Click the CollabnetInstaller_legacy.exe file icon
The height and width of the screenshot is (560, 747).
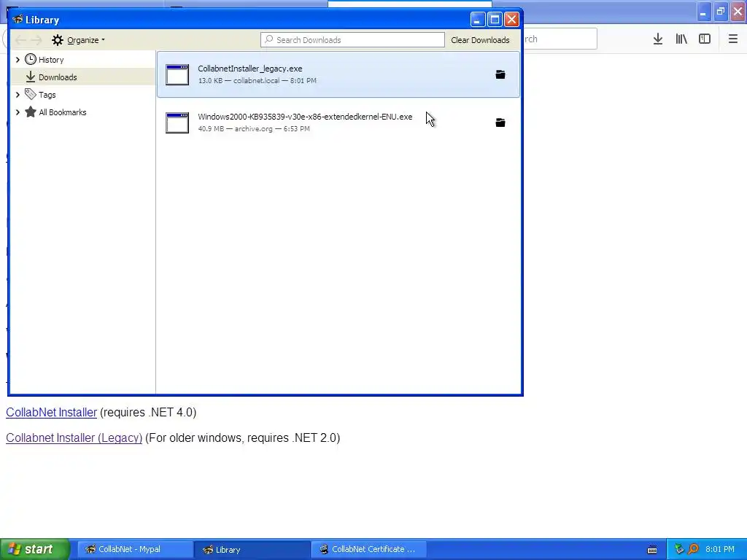(x=177, y=75)
